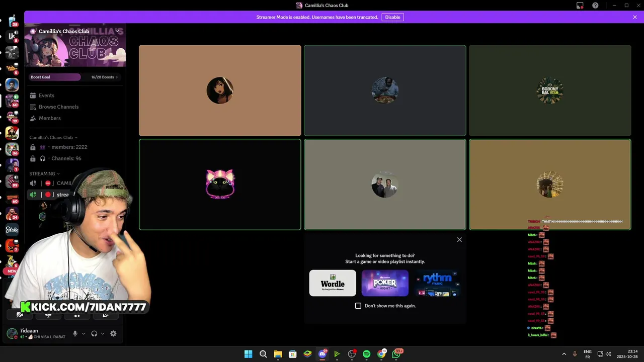Viewport: 644px width, 362px height.
Task: Launch the Rythm music activity
Action: pyautogui.click(x=437, y=283)
